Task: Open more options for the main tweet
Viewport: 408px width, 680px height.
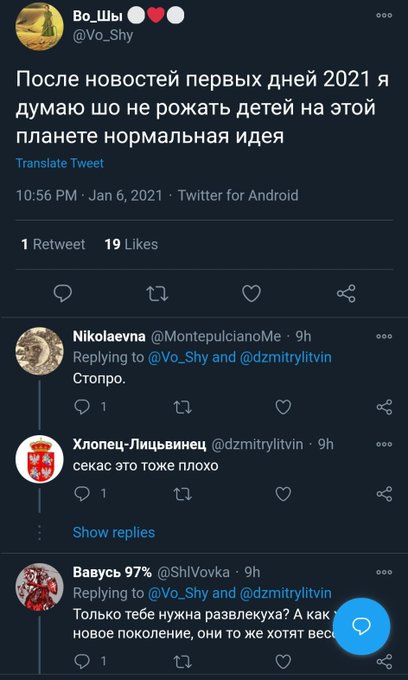Action: coord(384,16)
